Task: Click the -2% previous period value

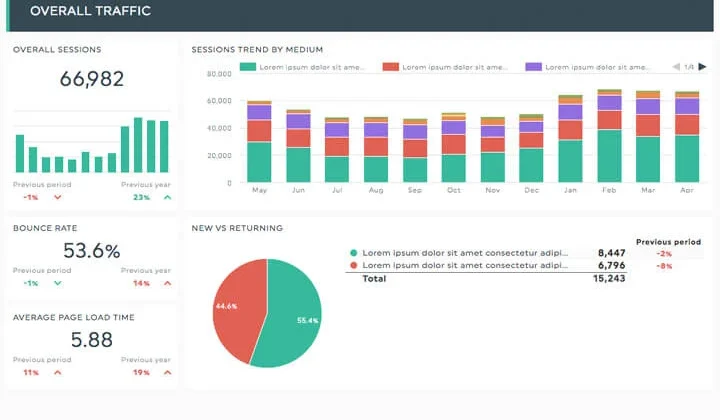Action: coord(664,253)
